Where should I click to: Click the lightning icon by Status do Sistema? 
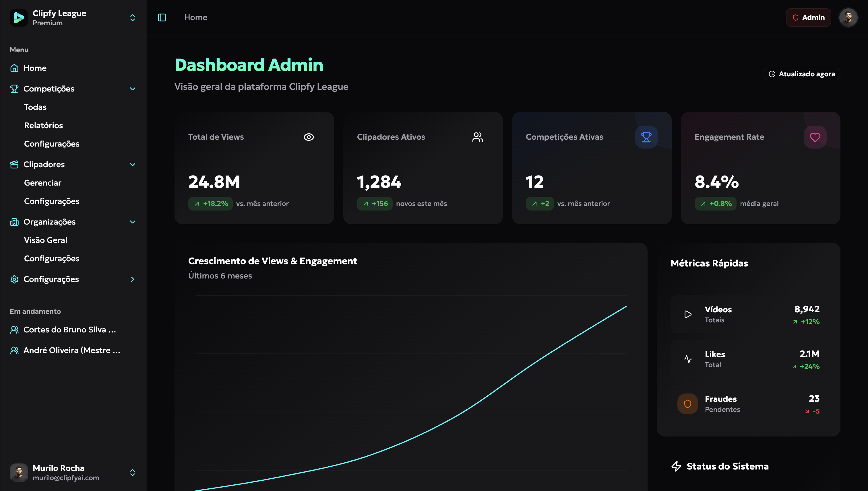click(676, 466)
